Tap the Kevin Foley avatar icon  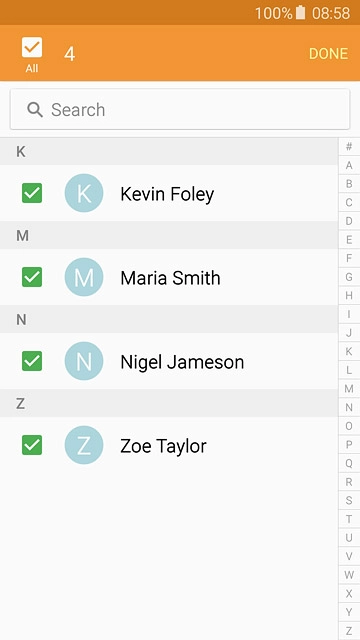click(84, 193)
